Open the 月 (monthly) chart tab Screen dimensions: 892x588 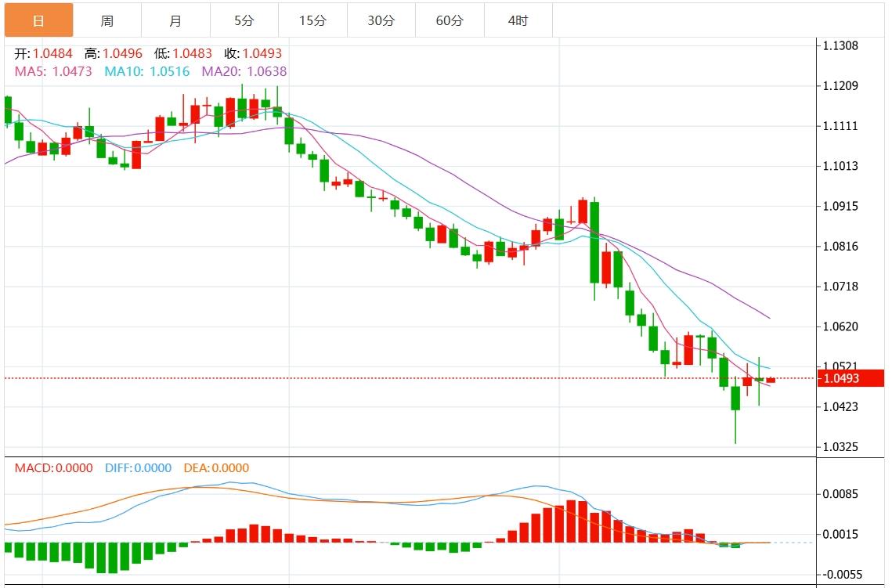[x=175, y=20]
